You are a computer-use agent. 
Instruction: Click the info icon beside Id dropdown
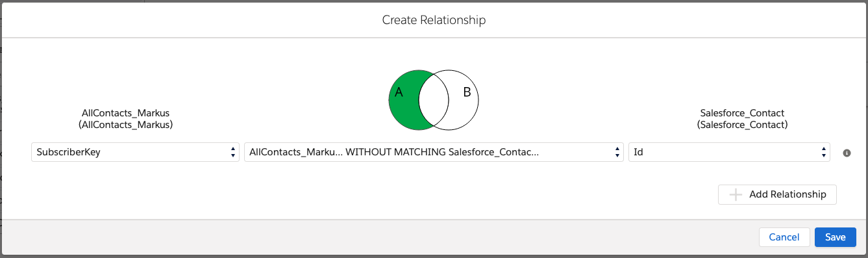(x=847, y=153)
